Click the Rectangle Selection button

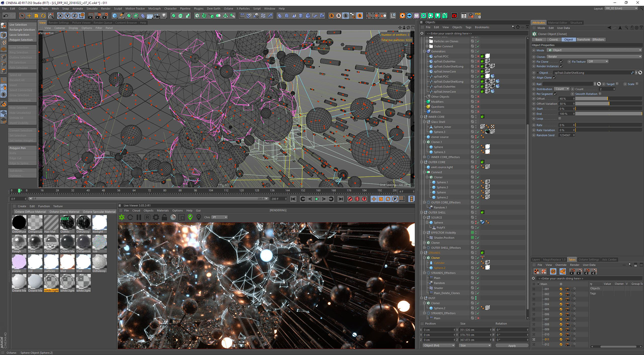coord(22,30)
